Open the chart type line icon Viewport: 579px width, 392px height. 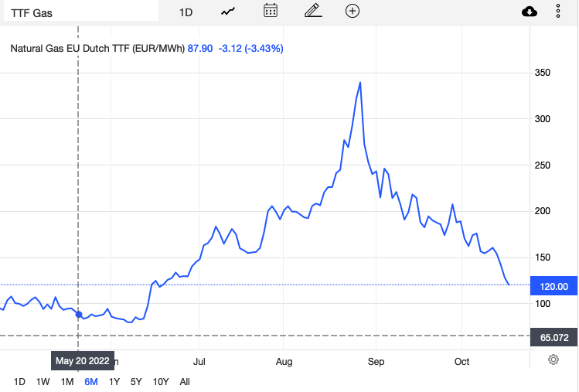(x=228, y=12)
